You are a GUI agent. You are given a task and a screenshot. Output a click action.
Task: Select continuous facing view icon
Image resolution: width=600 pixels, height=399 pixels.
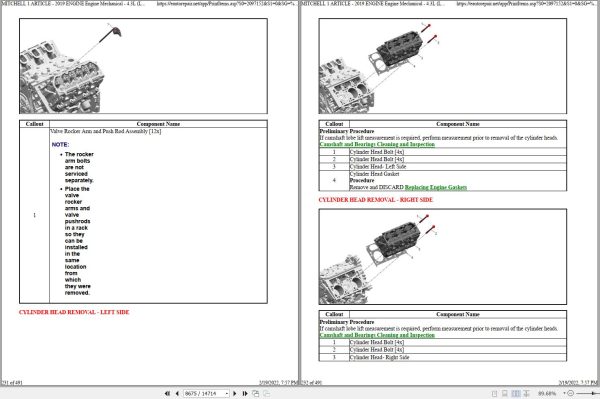527,393
